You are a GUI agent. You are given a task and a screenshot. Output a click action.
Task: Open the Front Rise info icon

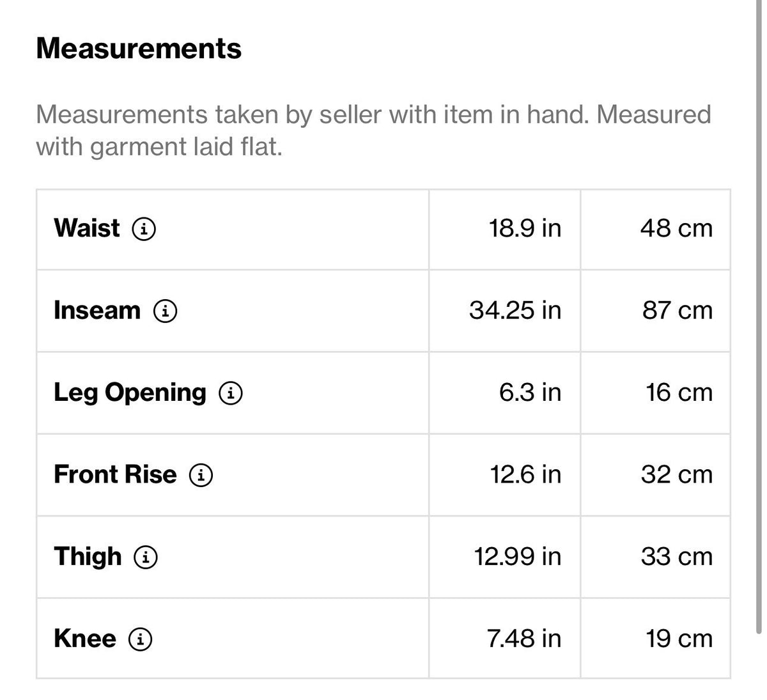(x=201, y=474)
